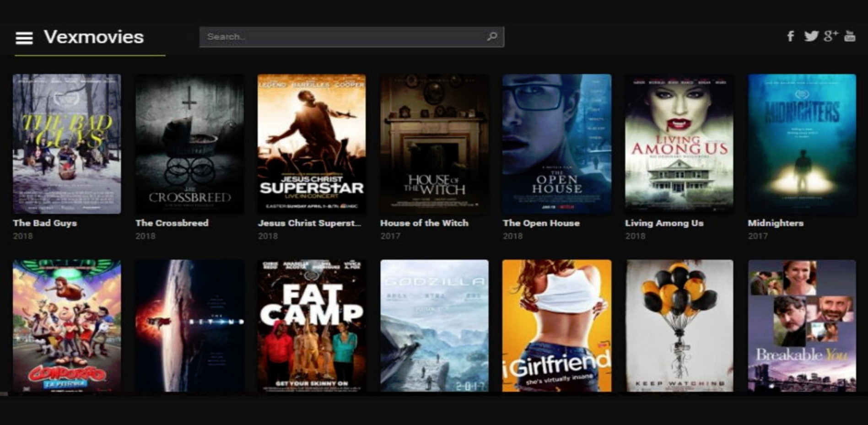Open the Godzilla 2017 poster
The width and height of the screenshot is (868, 425).
tap(434, 326)
